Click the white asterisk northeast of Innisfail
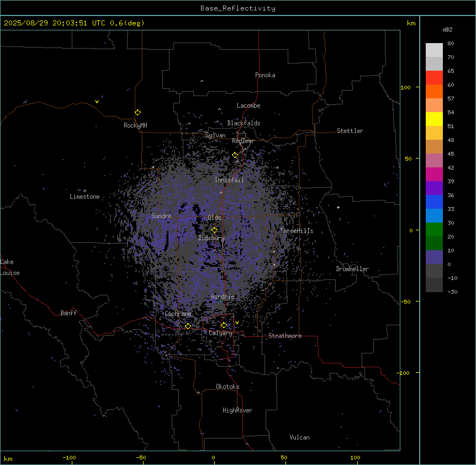This screenshot has width=476, height=465. point(277,167)
